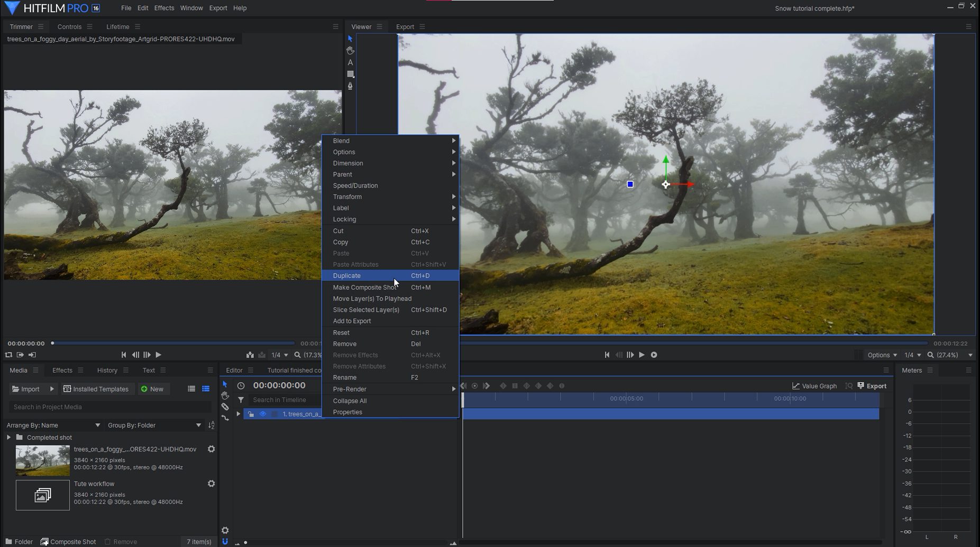Click the Viewer record/loop circle button
Viewport: 980px width, 547px height.
click(x=654, y=355)
